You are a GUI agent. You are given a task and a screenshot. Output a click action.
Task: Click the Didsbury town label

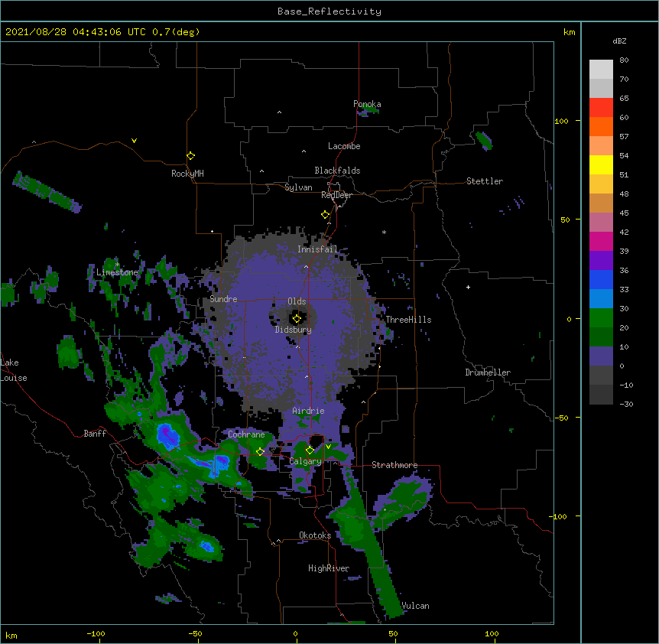point(294,330)
